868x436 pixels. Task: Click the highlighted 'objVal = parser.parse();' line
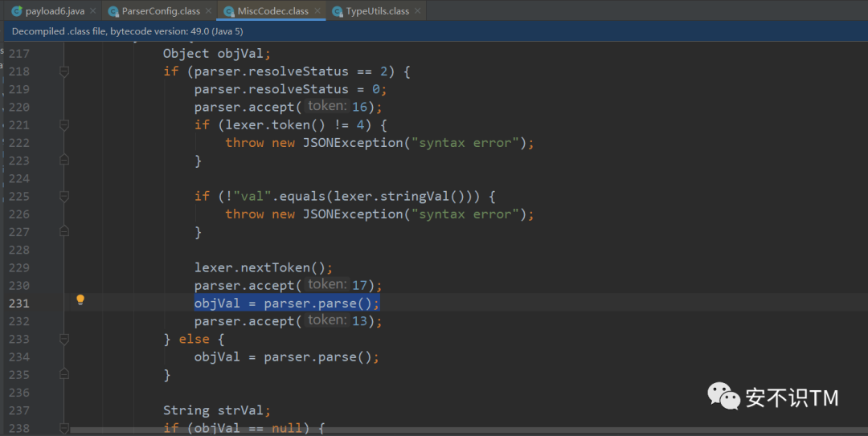point(287,304)
